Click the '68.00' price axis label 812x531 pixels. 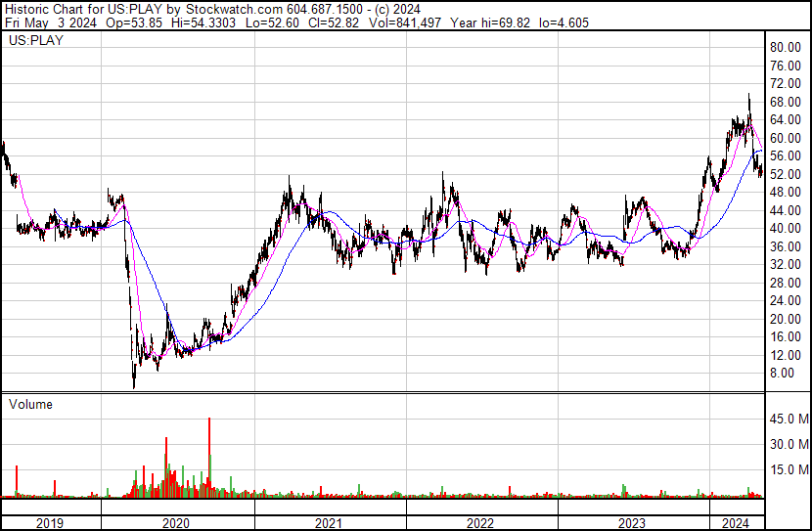click(786, 102)
